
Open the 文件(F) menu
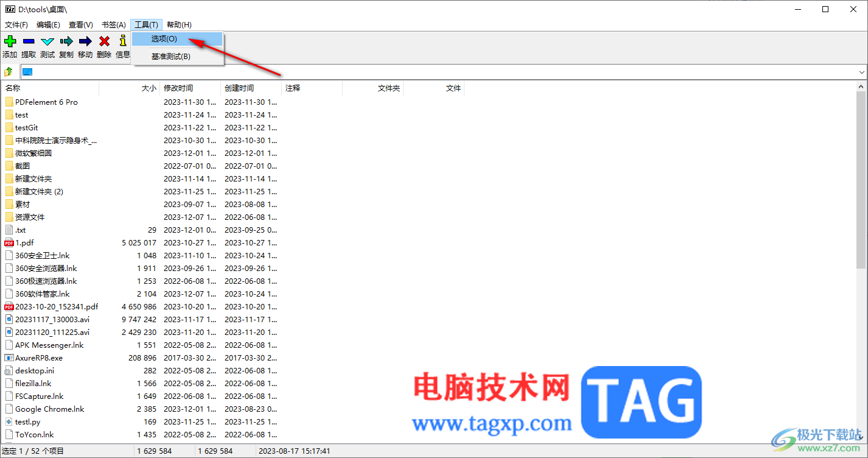[16, 25]
